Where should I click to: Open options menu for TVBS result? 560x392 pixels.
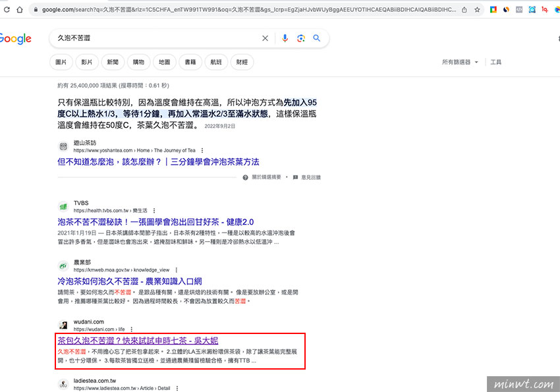pyautogui.click(x=154, y=211)
